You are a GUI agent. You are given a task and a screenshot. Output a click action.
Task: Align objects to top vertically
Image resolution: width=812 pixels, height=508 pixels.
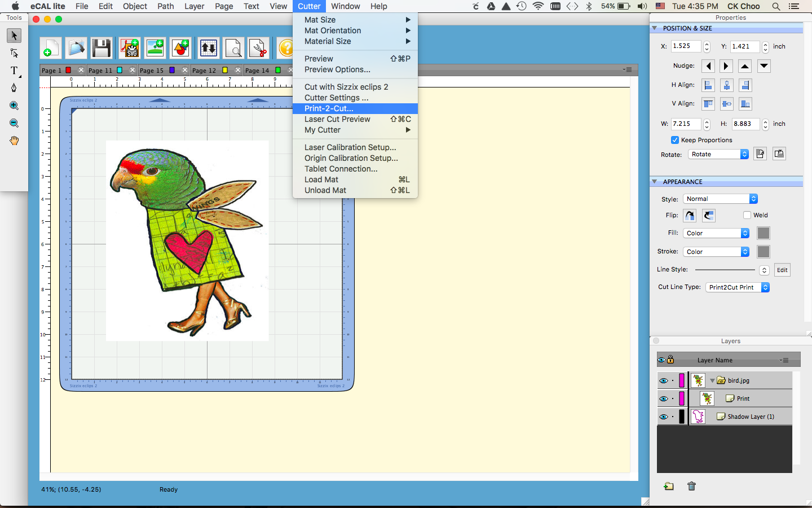click(x=708, y=104)
